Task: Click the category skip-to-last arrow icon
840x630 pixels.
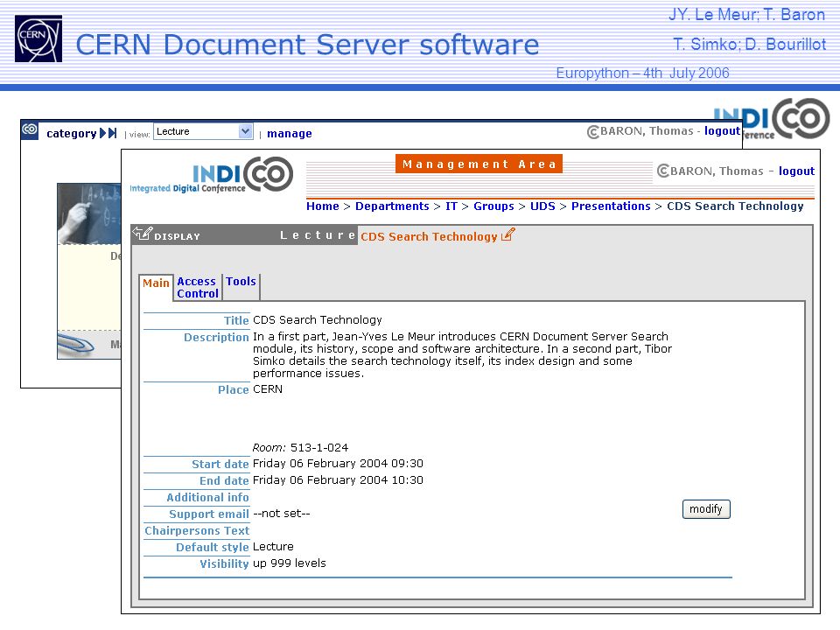Action: (113, 133)
